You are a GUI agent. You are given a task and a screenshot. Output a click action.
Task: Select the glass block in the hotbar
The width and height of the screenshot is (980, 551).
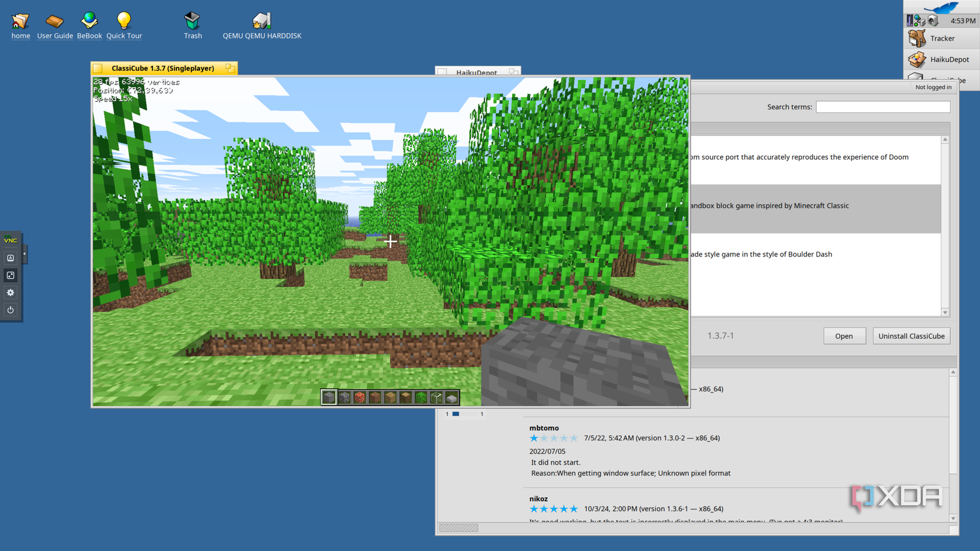pyautogui.click(x=437, y=397)
